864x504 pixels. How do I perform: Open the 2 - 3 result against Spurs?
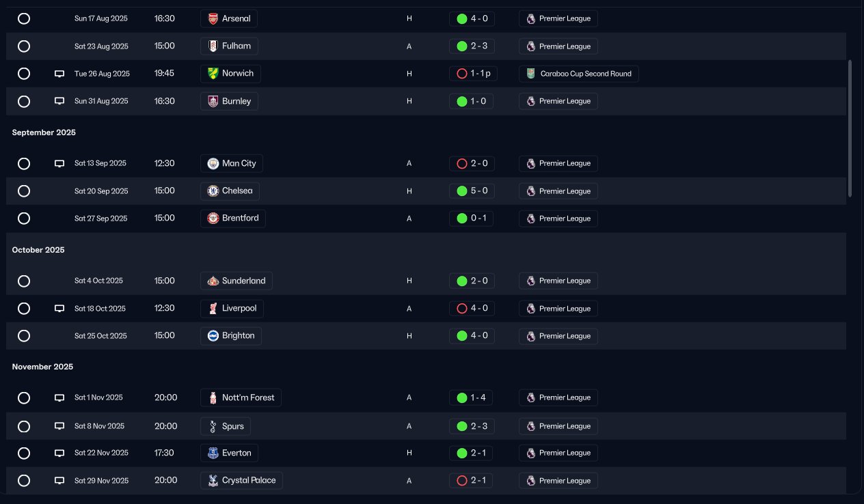click(472, 426)
